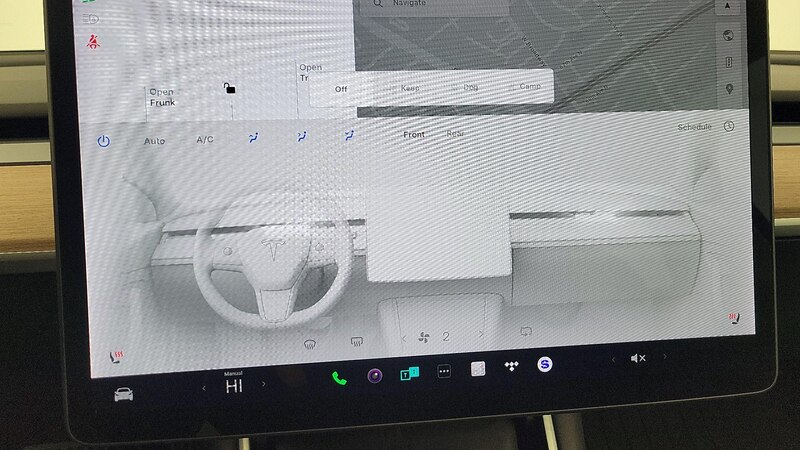
Task: Open the Tidal music app
Action: 511,366
